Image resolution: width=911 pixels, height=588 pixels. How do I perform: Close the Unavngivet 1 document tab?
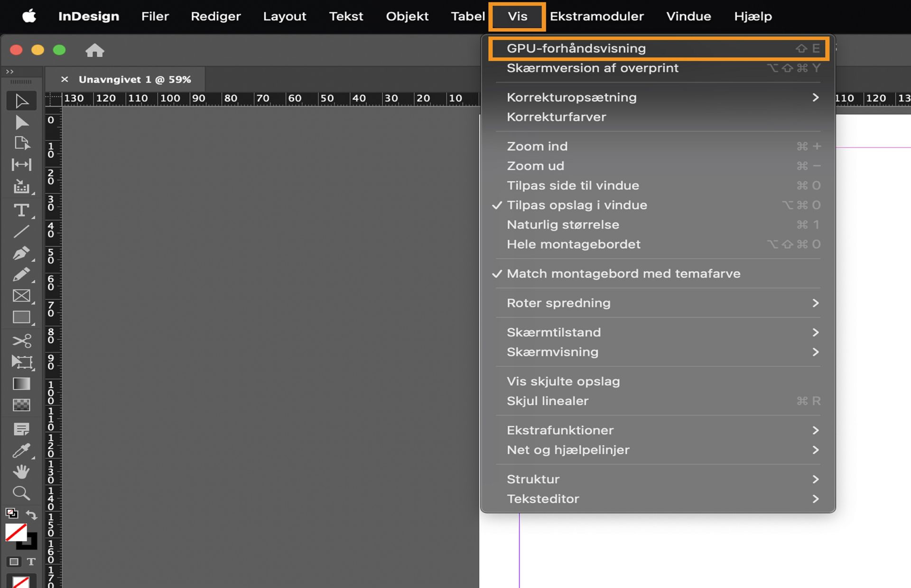click(65, 79)
